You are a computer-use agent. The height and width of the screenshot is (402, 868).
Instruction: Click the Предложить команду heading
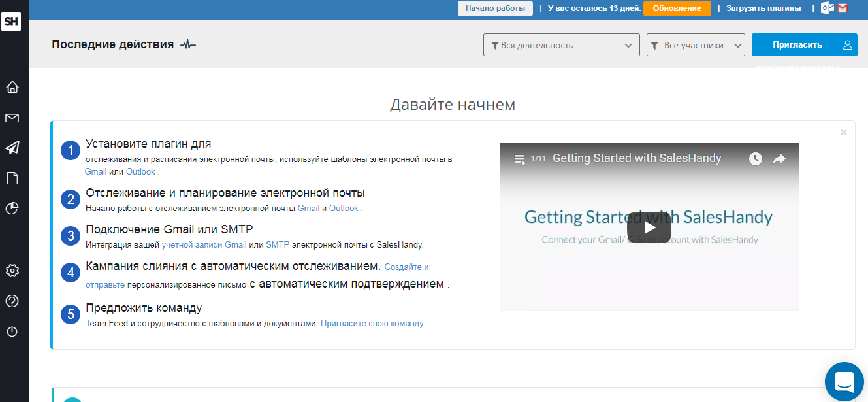tap(144, 308)
